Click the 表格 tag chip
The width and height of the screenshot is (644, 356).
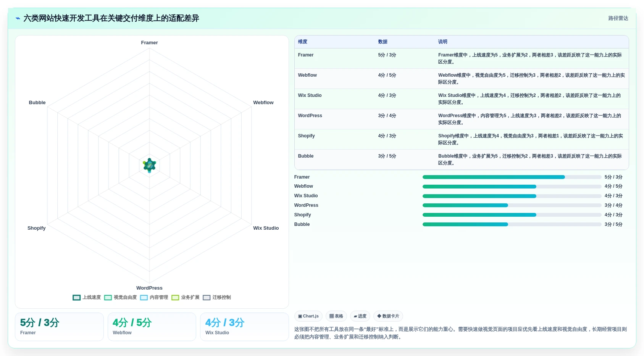point(336,316)
